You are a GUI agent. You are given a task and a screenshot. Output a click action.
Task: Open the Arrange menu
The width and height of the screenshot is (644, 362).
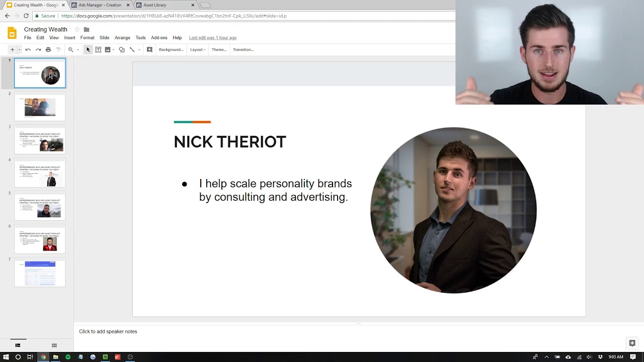pyautogui.click(x=122, y=38)
